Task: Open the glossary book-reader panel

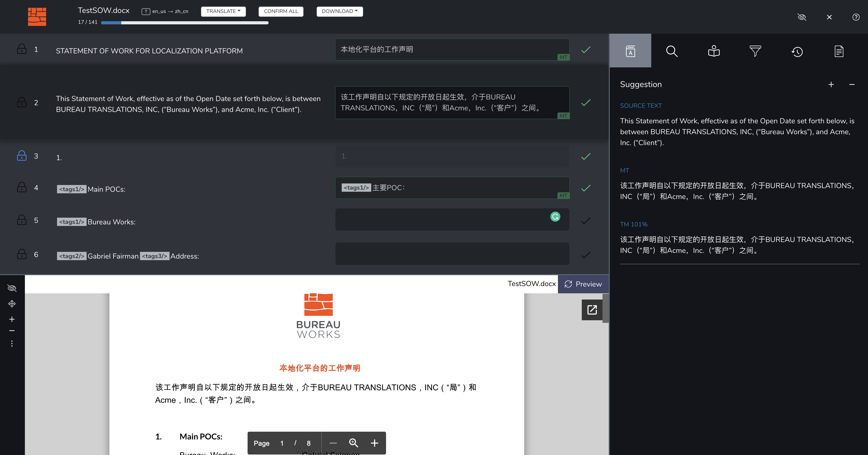Action: pos(714,51)
